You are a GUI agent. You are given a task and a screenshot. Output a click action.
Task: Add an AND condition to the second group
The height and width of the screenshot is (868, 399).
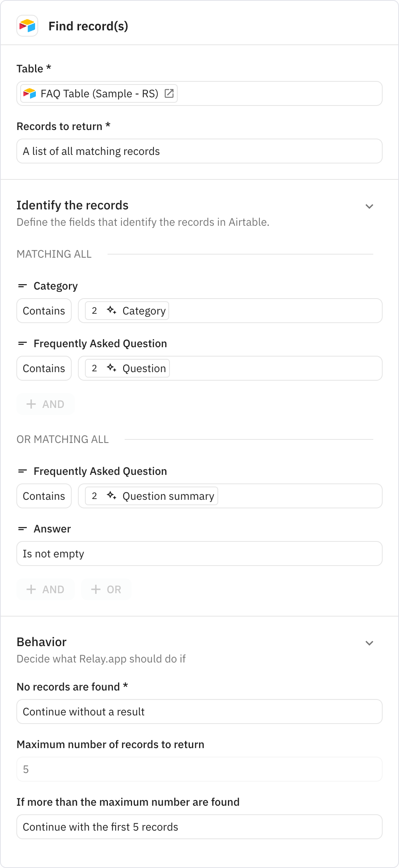click(45, 589)
